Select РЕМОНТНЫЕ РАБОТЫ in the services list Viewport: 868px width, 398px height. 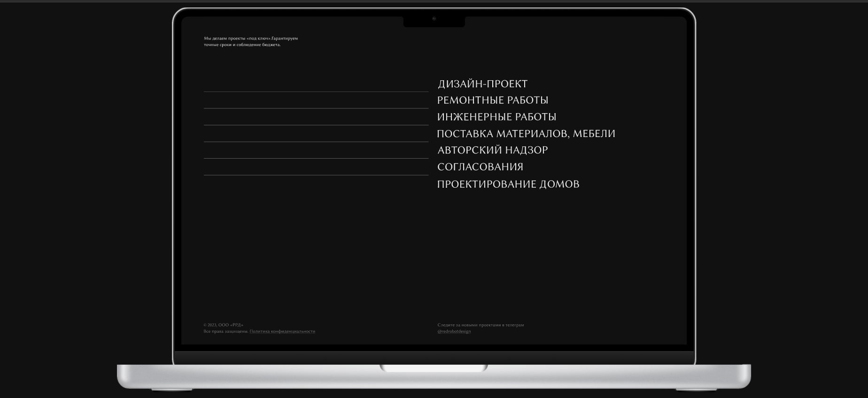pyautogui.click(x=492, y=100)
